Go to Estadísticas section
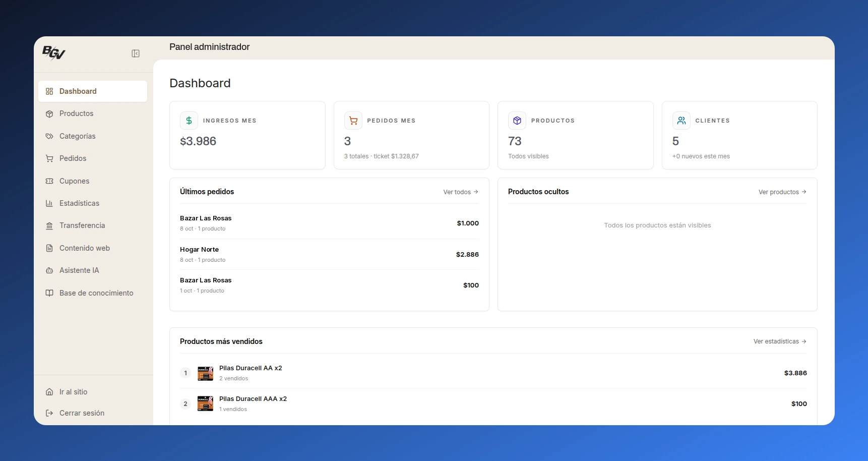 [x=93, y=203]
